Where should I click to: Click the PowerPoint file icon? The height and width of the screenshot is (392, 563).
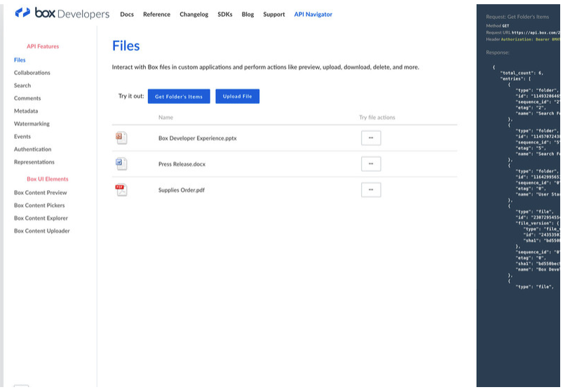click(121, 138)
